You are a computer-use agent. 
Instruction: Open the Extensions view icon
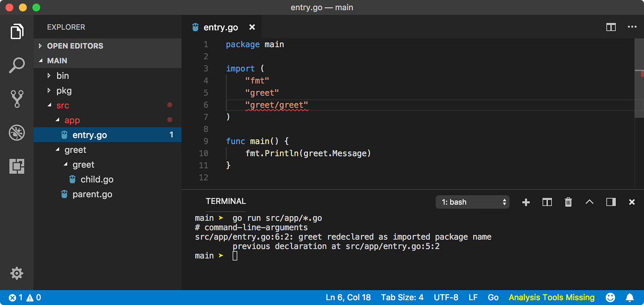click(x=17, y=166)
